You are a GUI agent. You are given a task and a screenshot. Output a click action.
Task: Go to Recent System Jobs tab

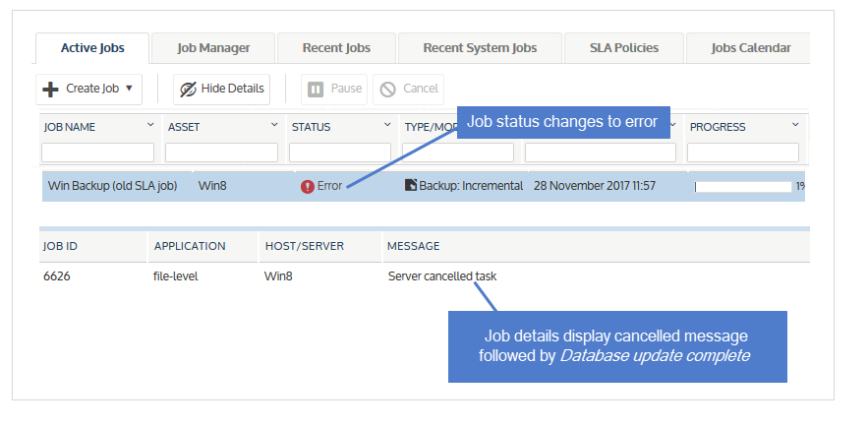480,48
